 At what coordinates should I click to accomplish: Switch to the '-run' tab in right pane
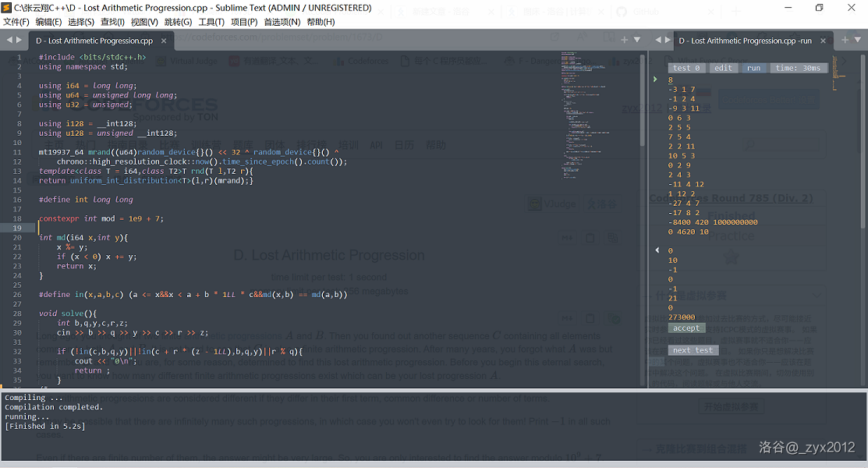745,41
